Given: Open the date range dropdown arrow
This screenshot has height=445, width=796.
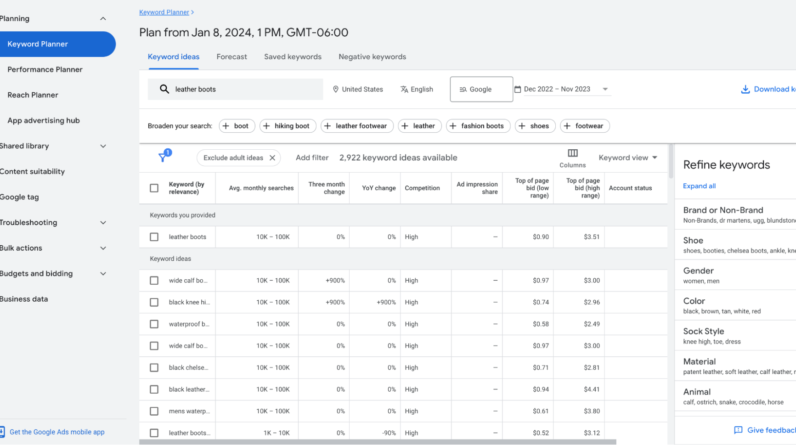Looking at the screenshot, I should click(605, 89).
